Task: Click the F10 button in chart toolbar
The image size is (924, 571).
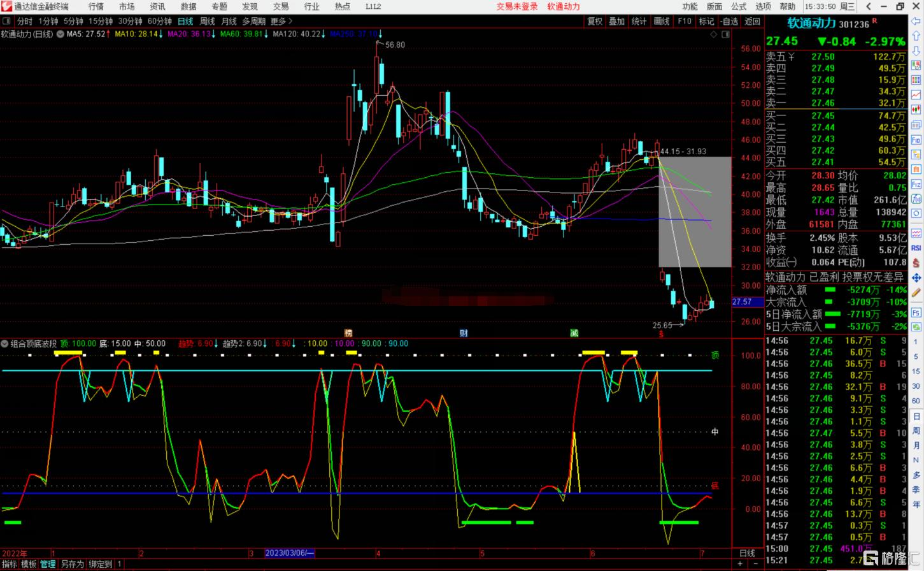Action: coord(685,22)
